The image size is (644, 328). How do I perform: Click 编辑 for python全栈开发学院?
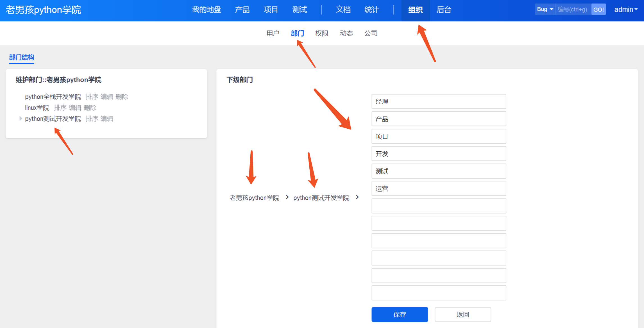tap(106, 97)
